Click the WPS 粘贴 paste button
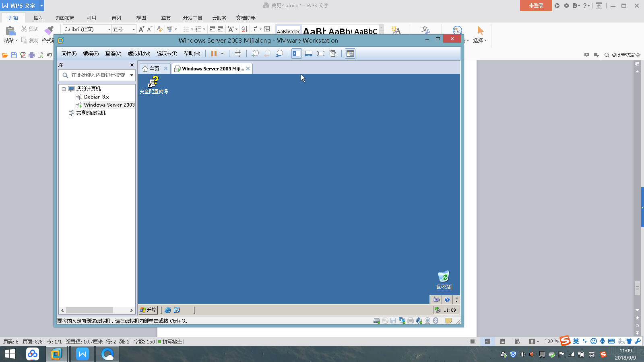The width and height of the screenshot is (644, 362). (x=10, y=34)
